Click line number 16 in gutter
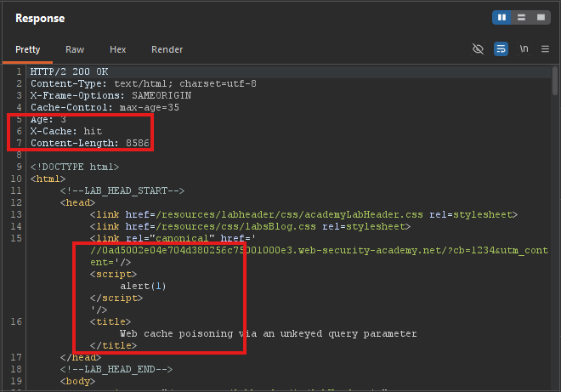 (x=16, y=321)
